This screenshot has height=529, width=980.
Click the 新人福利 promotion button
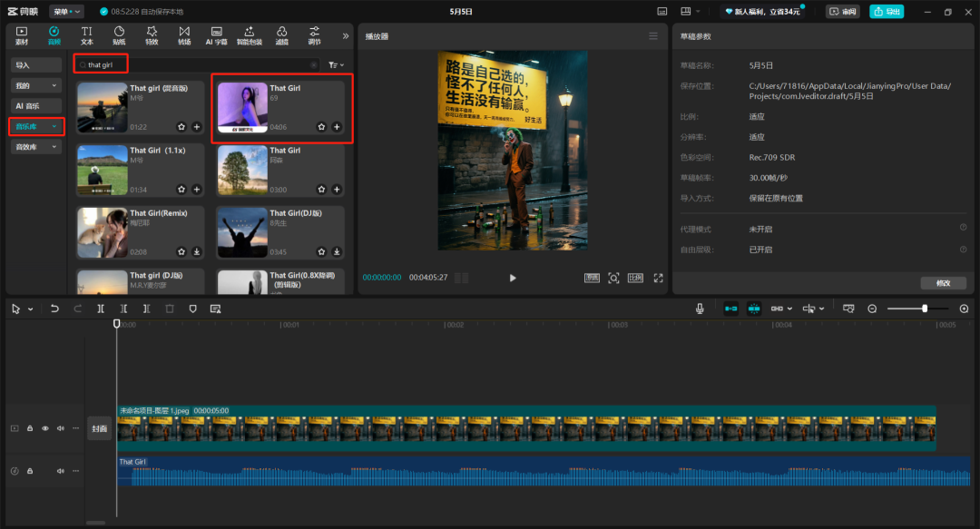[763, 11]
